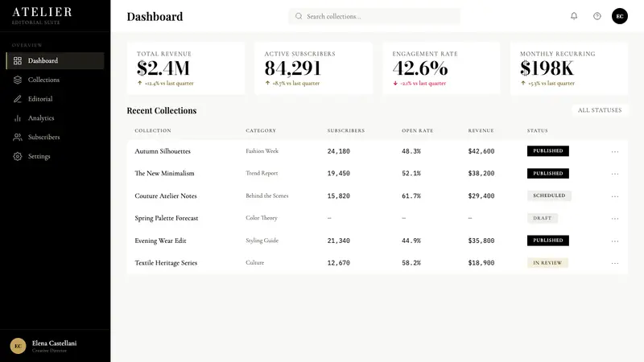Screen dimensions: 644x362
Task: Open the Engagement Rate 42.6% card
Action: (x=441, y=68)
